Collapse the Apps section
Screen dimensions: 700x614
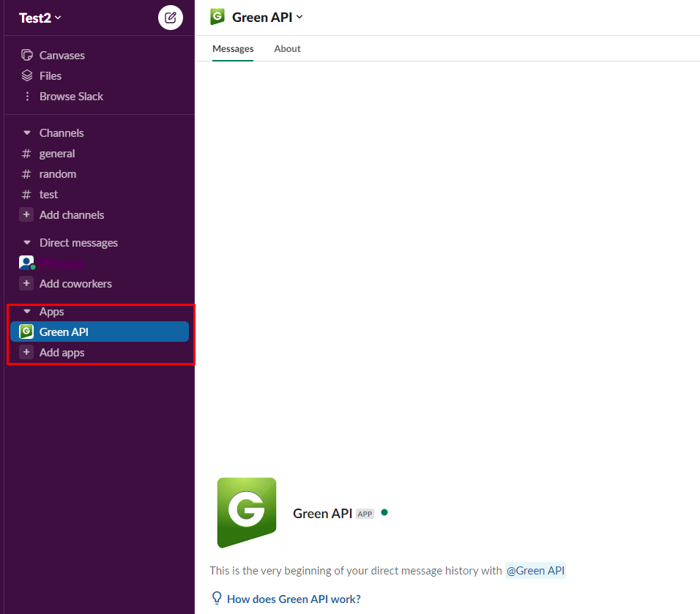[x=27, y=312]
